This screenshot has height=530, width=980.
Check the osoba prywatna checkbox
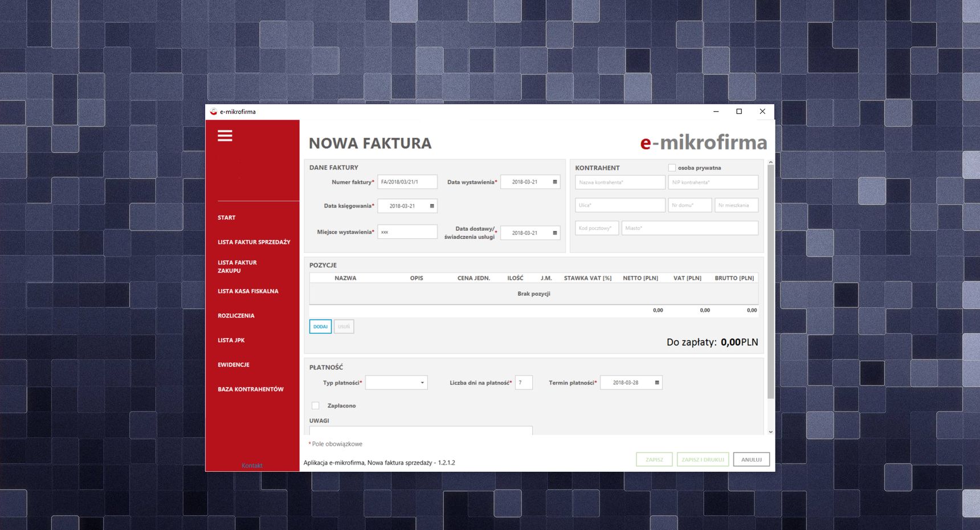click(x=672, y=168)
